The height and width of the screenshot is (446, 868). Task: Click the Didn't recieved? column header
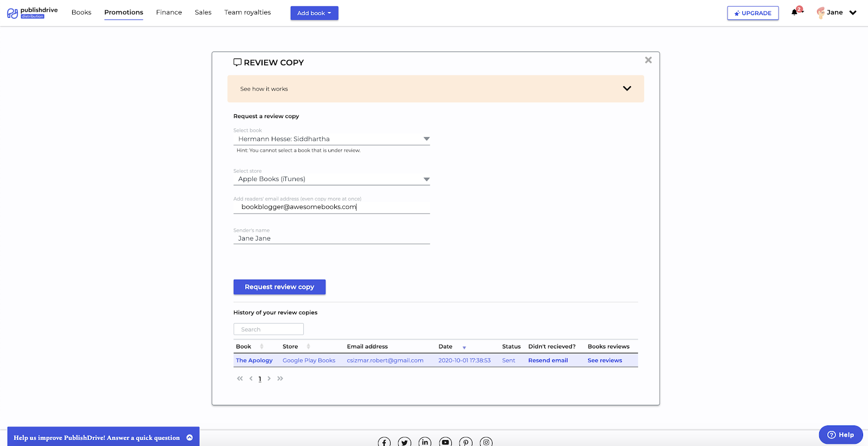(x=552, y=346)
